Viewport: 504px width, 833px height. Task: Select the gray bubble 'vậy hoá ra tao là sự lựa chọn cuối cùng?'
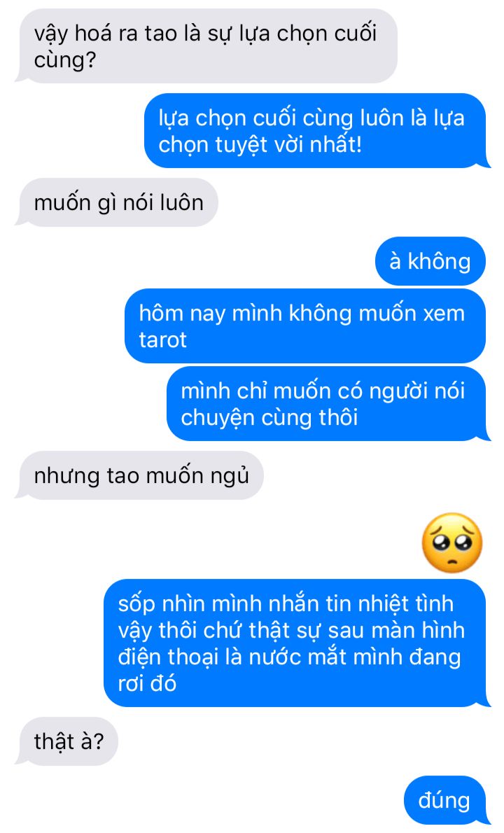coord(206,45)
